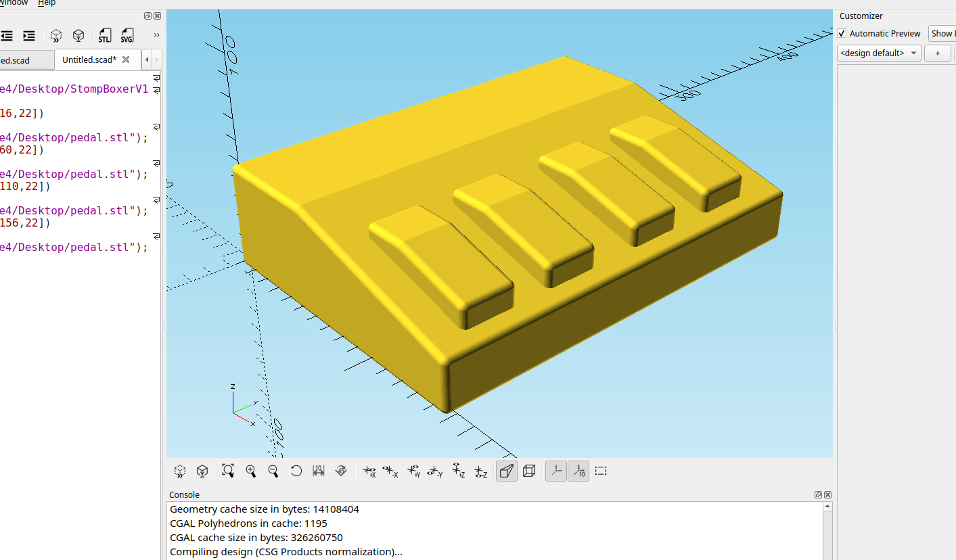The width and height of the screenshot is (956, 560).
Task: Click the measure distance icon
Action: point(319,471)
